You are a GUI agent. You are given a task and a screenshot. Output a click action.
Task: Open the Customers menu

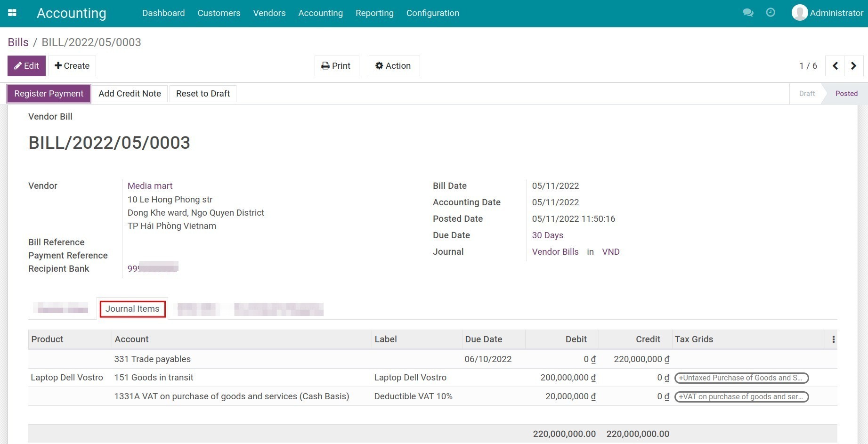tap(219, 13)
